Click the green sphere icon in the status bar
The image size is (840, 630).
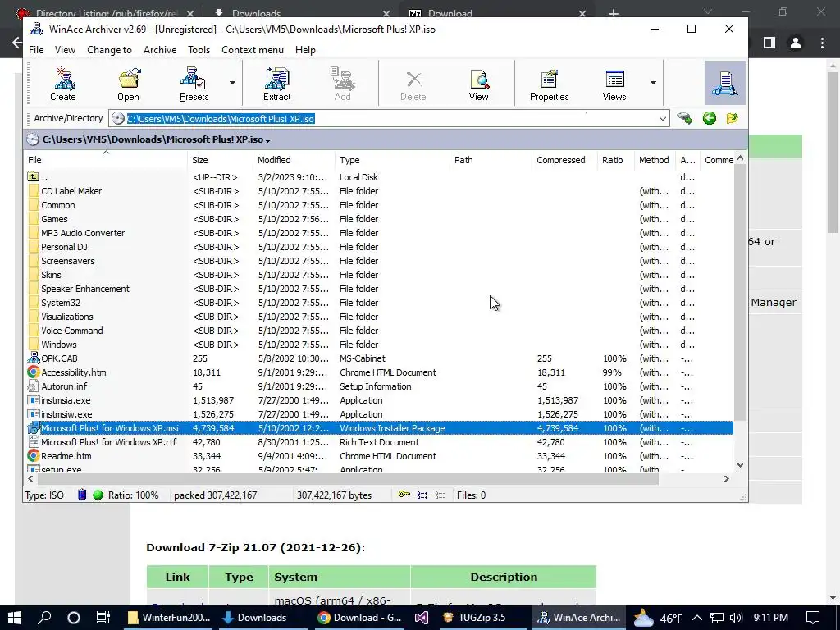[98, 495]
